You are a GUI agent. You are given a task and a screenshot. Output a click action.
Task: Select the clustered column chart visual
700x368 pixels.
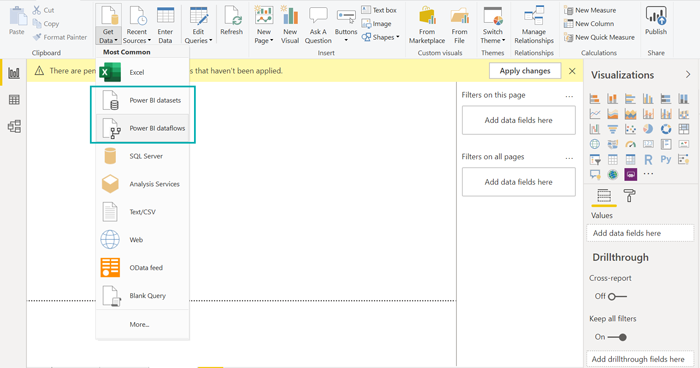(x=648, y=99)
